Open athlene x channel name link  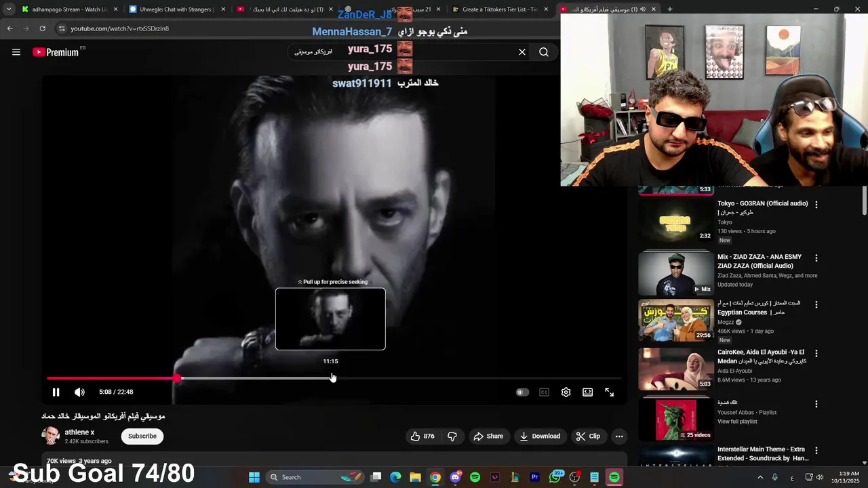[79, 432]
